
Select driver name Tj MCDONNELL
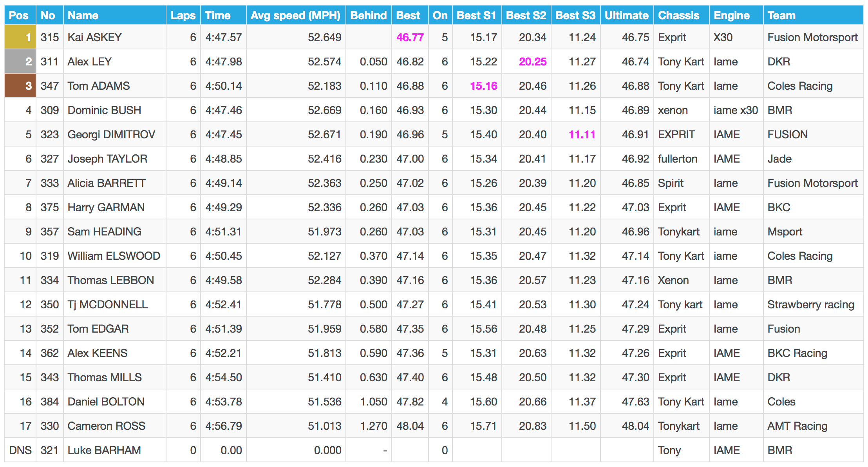coord(108,304)
